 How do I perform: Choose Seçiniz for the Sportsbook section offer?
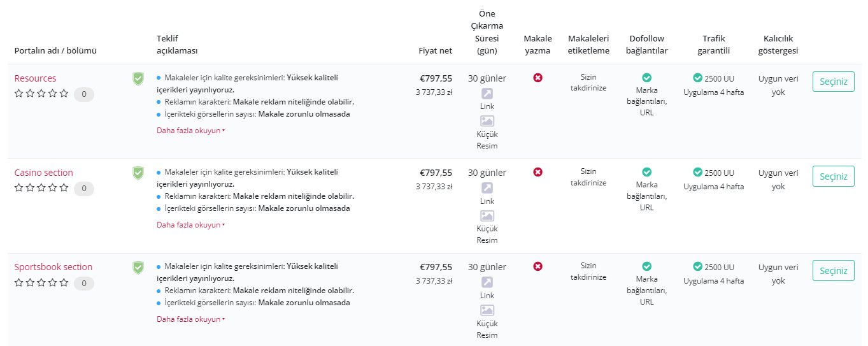tap(834, 270)
